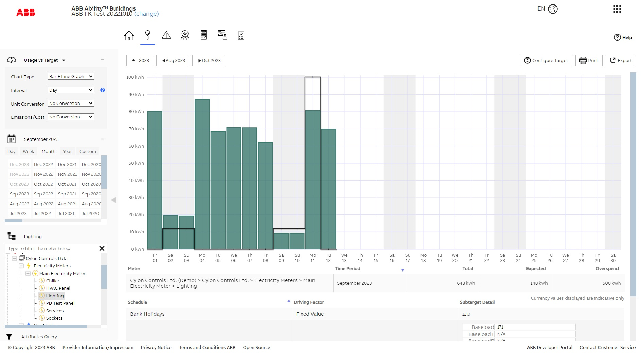Screen dimensions: 644x355
Task: Open Alerts via the warning triangle icon
Action: pyautogui.click(x=166, y=35)
